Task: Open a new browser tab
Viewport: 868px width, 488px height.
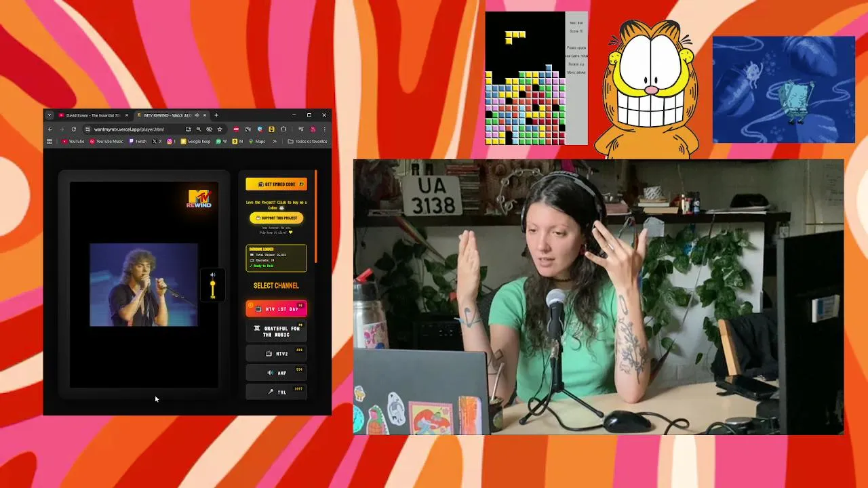Action: (216, 115)
